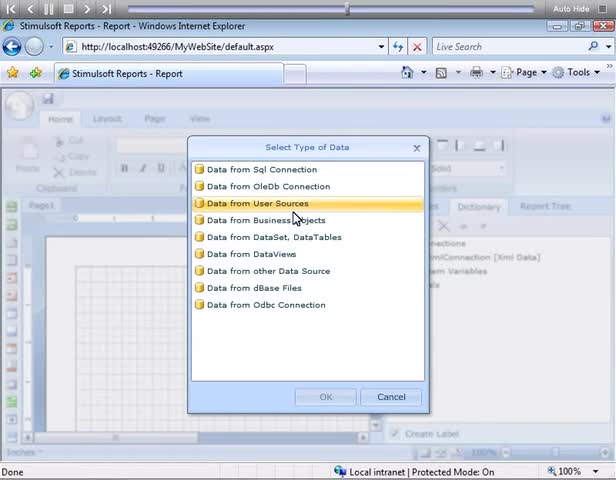
Task: Switch to the View ribbon tab
Action: [200, 119]
